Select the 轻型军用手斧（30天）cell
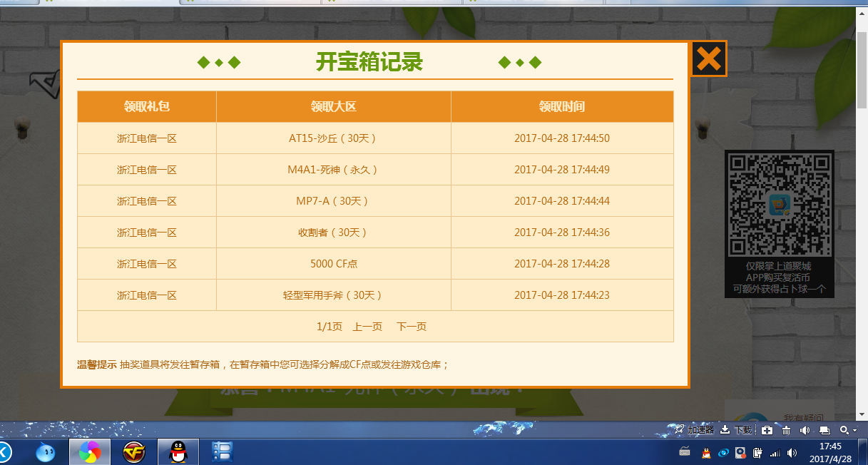Screen dimensions: 868x465 pyautogui.click(x=334, y=295)
